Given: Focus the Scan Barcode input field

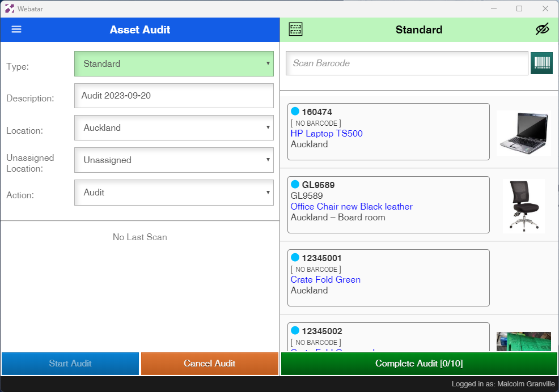Looking at the screenshot, I should click(406, 63).
